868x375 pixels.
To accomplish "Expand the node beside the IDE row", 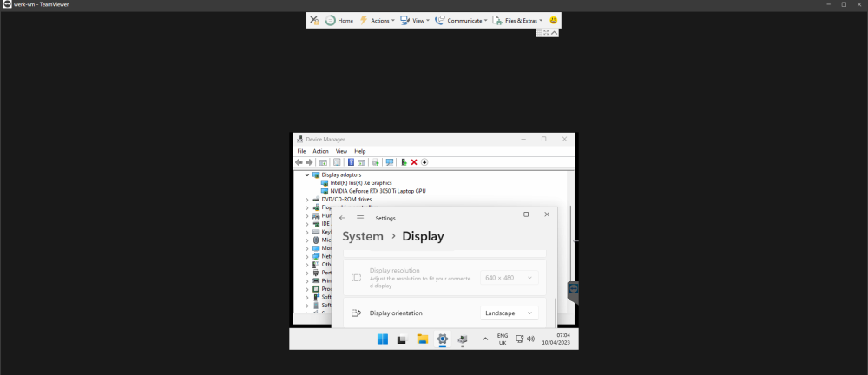I will tap(307, 224).
